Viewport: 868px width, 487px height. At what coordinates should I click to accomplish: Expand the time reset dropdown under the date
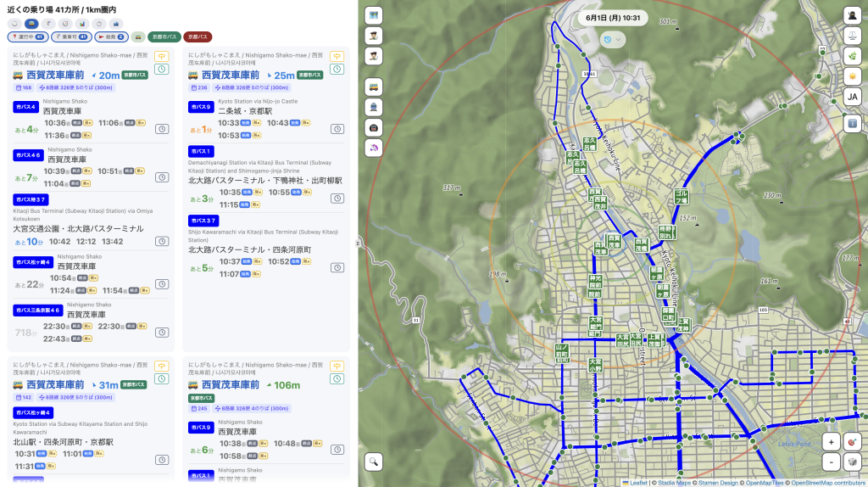[613, 39]
